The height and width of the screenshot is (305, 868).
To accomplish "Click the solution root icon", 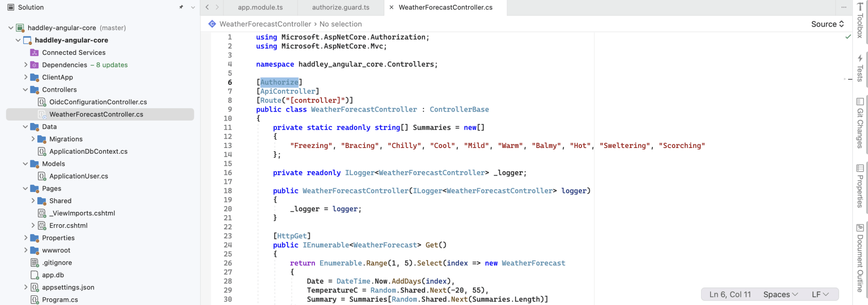I will pos(20,28).
